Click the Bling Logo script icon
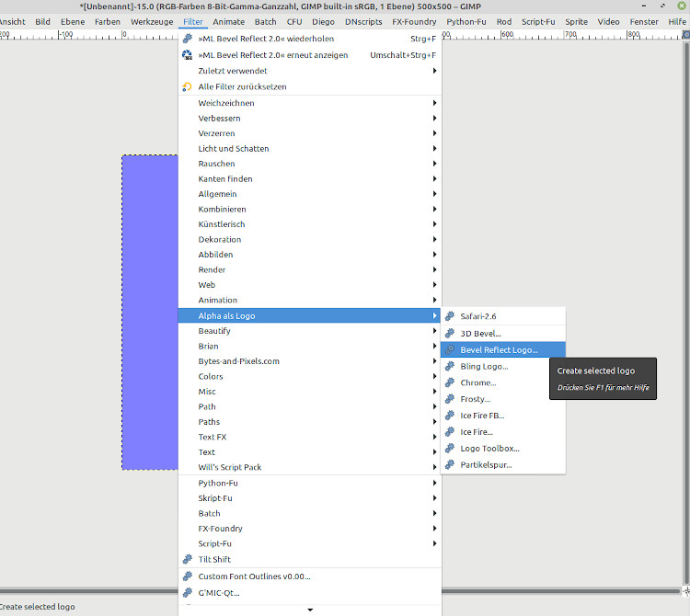 pos(450,366)
